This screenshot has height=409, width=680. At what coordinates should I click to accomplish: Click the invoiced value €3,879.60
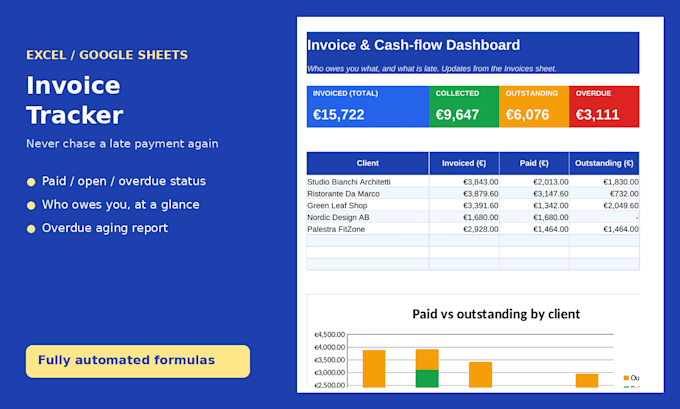click(x=481, y=193)
